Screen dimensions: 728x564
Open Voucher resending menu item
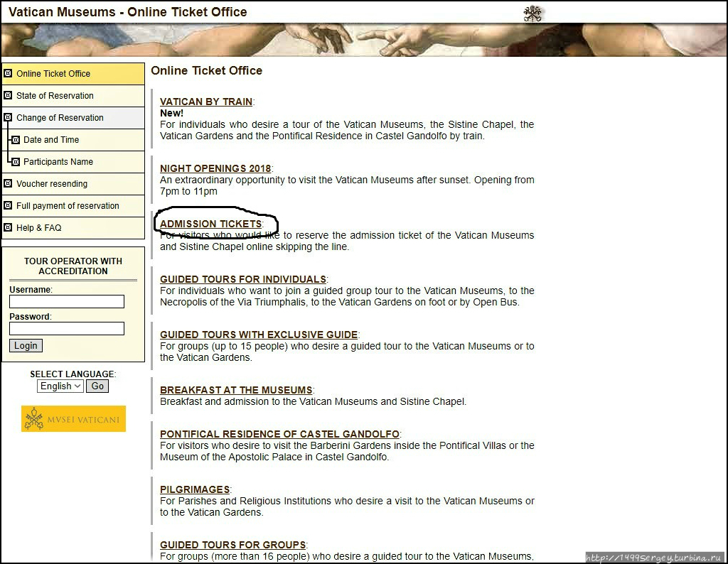tap(73, 184)
